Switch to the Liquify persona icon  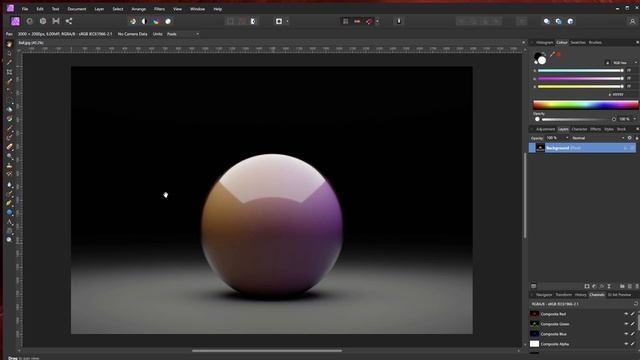coord(29,21)
